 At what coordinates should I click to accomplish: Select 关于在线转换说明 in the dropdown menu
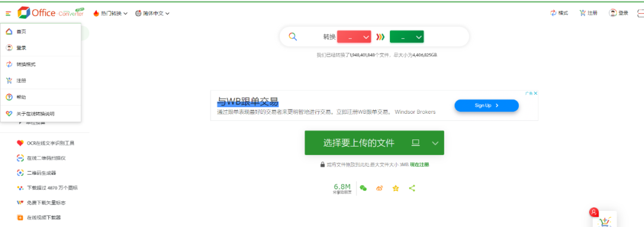(41, 114)
